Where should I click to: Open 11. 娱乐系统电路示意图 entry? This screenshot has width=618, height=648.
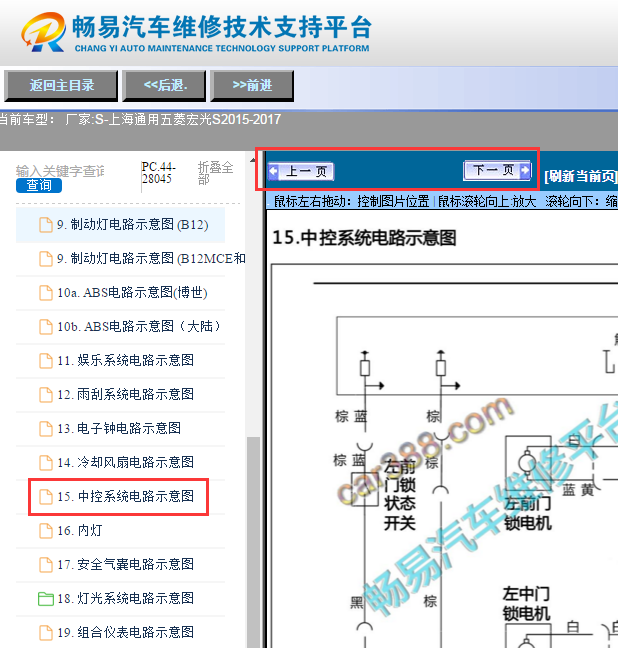click(x=126, y=360)
